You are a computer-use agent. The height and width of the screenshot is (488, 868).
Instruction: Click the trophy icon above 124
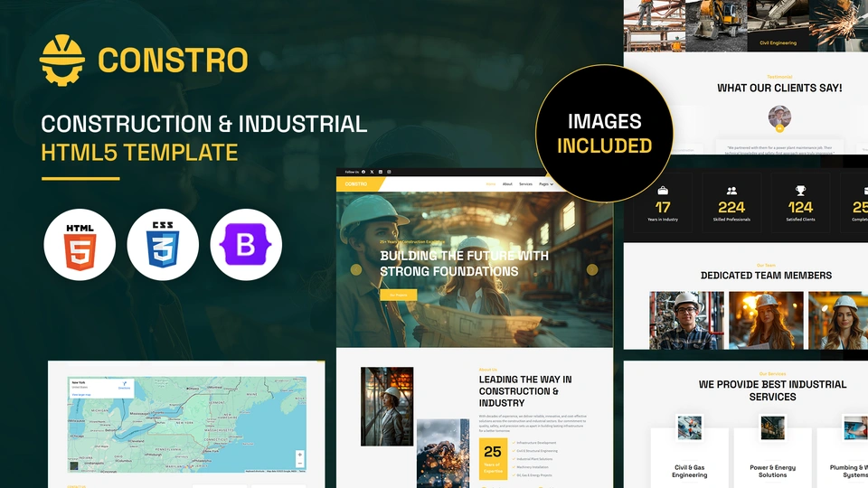pos(800,191)
